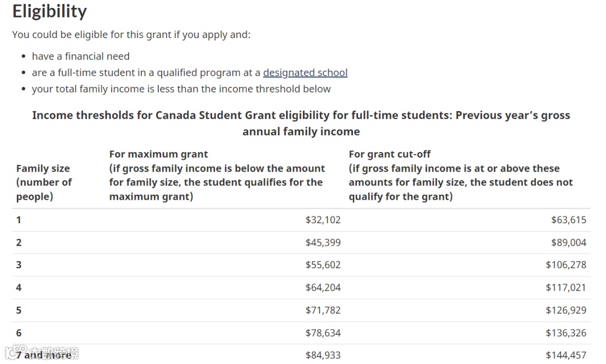This screenshot has width=606, height=364.
Task: Click the "have a financial need" bullet
Action: [80, 56]
